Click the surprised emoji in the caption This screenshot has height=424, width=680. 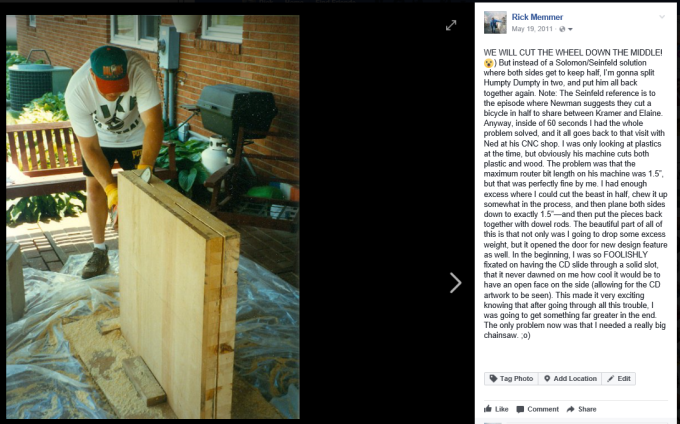[489, 63]
